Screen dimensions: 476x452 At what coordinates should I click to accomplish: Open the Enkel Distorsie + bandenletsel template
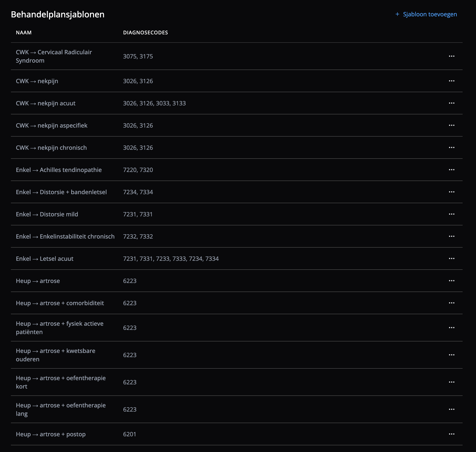point(61,192)
